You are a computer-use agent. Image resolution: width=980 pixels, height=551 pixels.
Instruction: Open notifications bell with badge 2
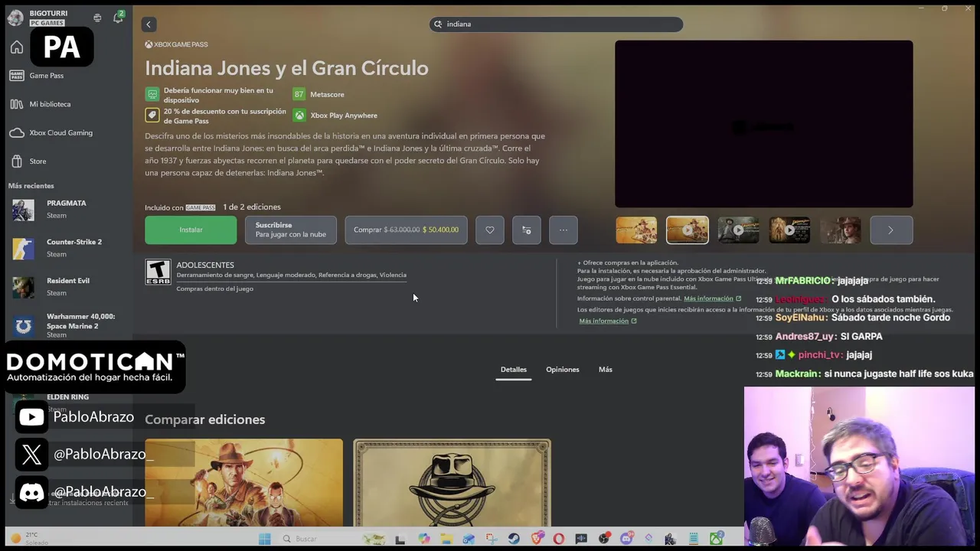[x=118, y=18]
